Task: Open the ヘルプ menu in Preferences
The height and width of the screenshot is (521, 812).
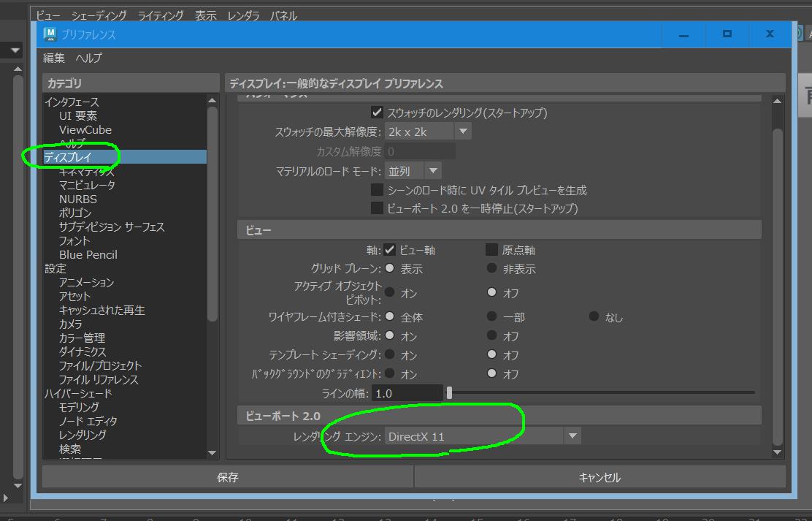Action: [88, 58]
